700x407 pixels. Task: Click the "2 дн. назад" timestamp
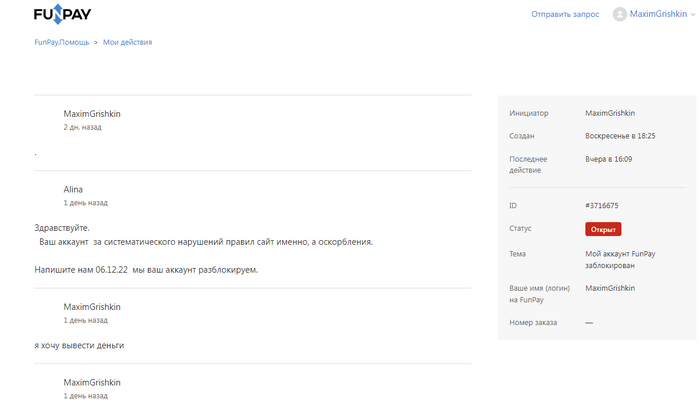(82, 127)
